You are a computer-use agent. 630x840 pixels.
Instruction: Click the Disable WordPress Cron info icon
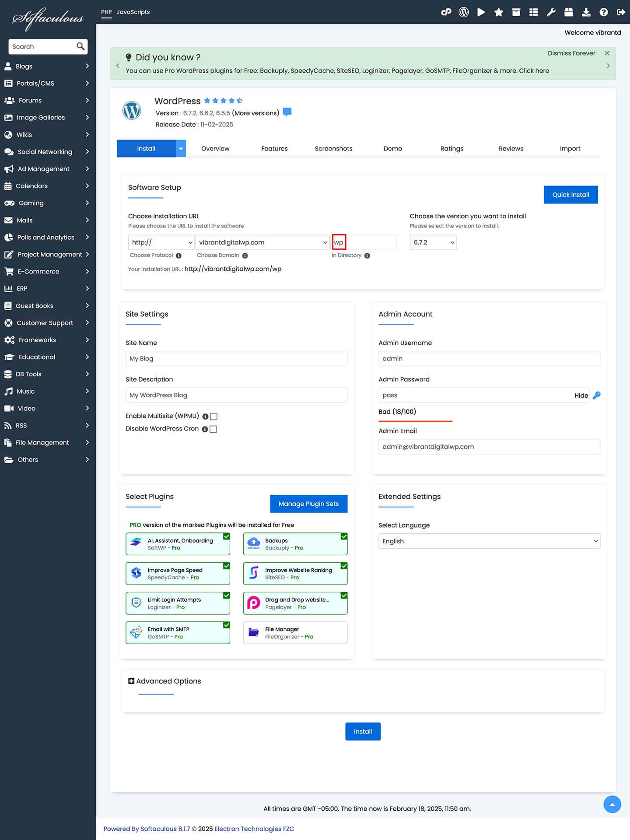tap(205, 429)
